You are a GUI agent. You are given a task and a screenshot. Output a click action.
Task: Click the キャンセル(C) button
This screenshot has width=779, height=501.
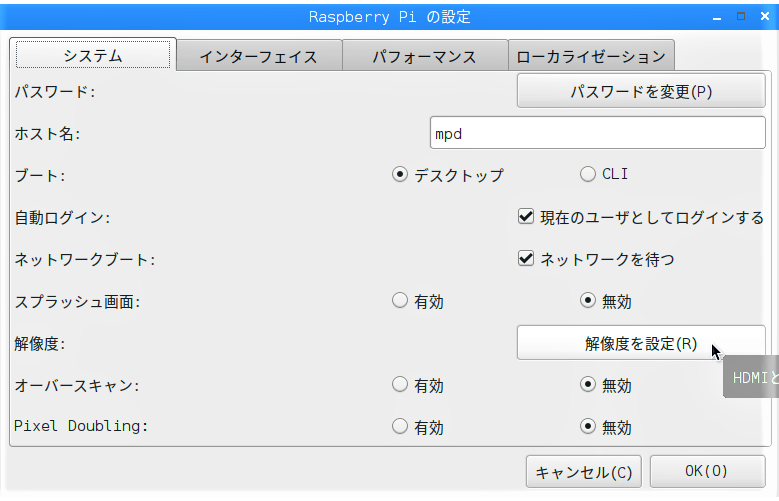[x=584, y=472]
